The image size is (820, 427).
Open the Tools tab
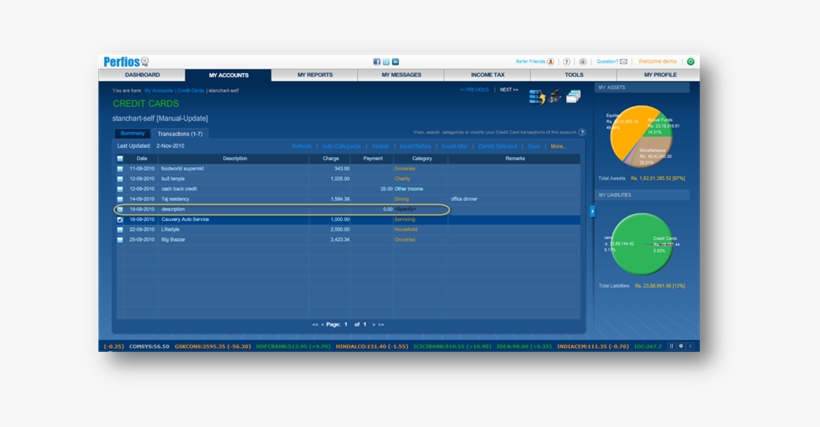(x=574, y=75)
